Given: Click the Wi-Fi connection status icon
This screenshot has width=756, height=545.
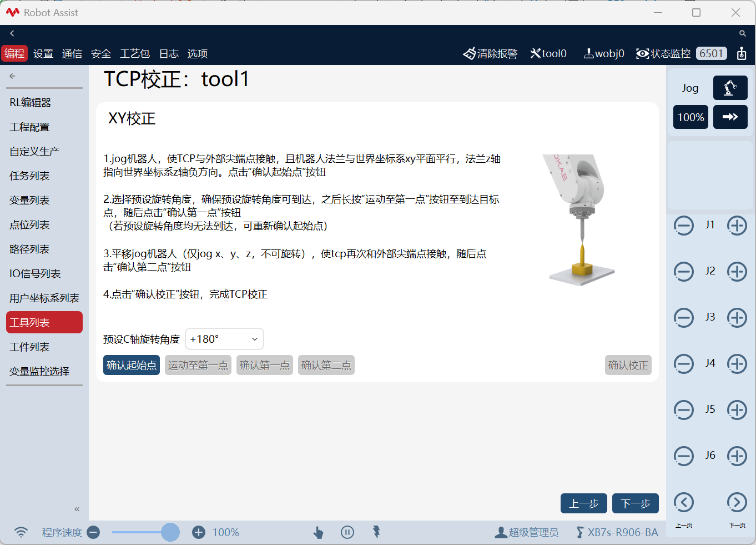Looking at the screenshot, I should tap(21, 532).
